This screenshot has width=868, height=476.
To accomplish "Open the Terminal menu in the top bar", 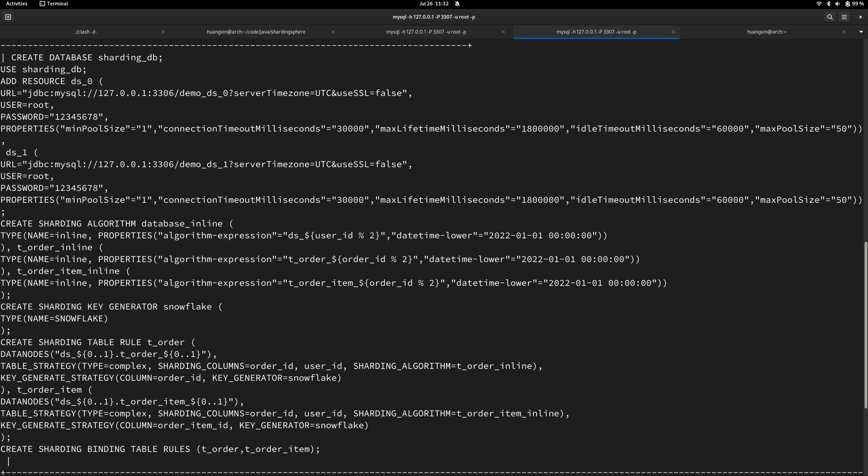I will (x=53, y=4).
